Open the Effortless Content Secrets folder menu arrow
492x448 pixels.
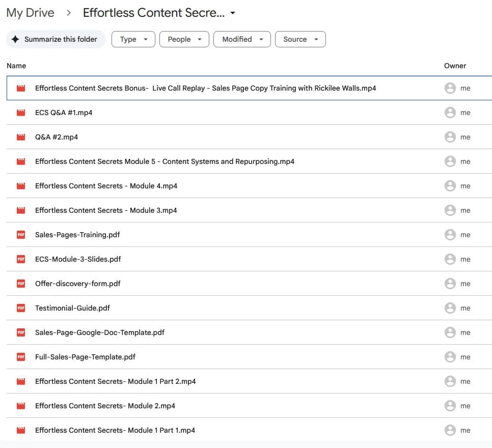233,13
